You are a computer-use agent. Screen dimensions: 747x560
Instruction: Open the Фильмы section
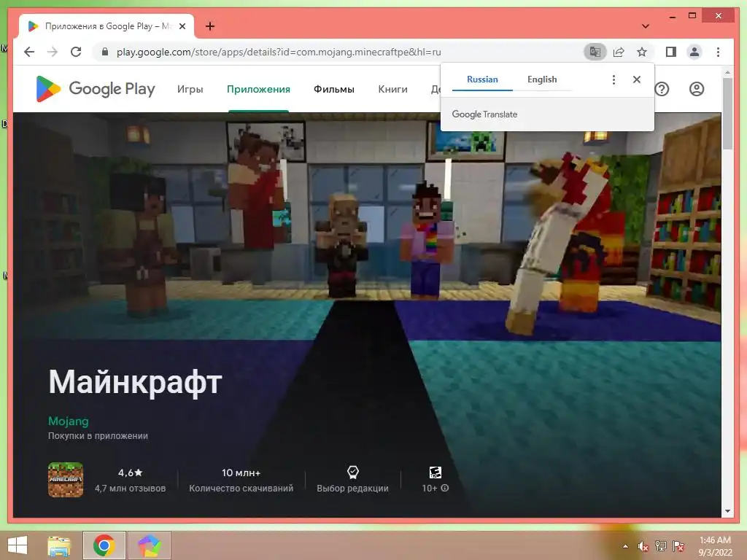tap(333, 89)
